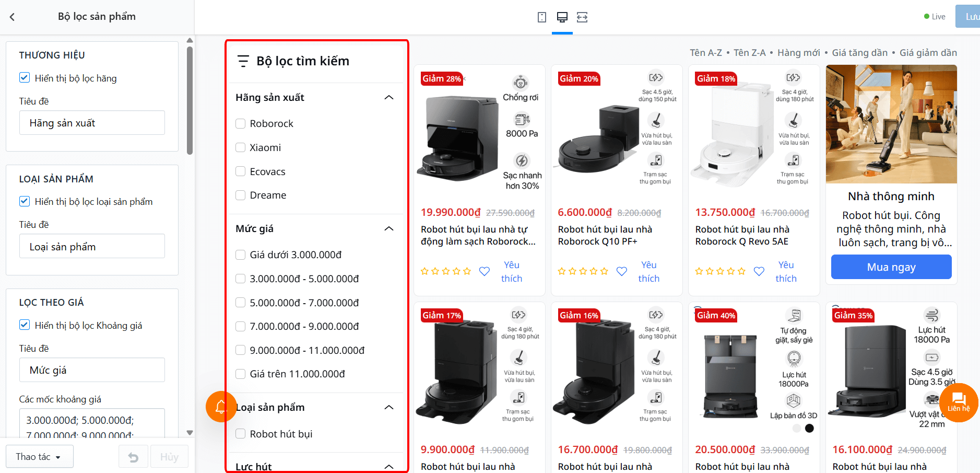Sort products by Tên Z-A
This screenshot has width=980, height=473.
click(750, 53)
